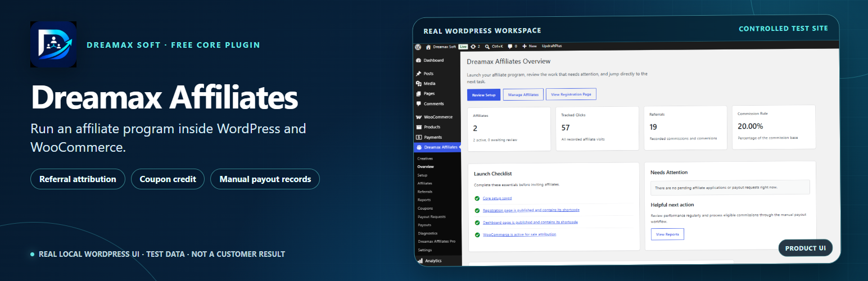Open the Registration page is published link

[531, 210]
